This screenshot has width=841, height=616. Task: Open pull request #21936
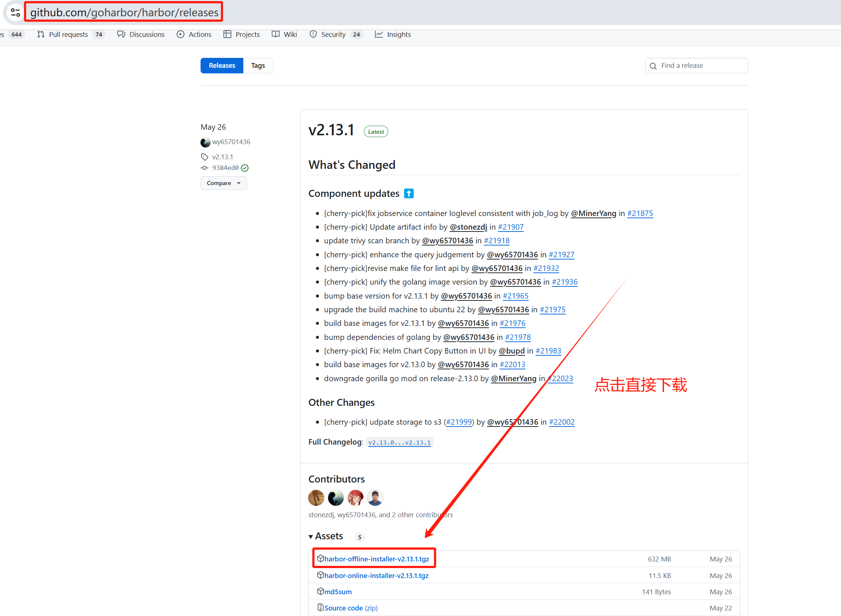tap(564, 282)
